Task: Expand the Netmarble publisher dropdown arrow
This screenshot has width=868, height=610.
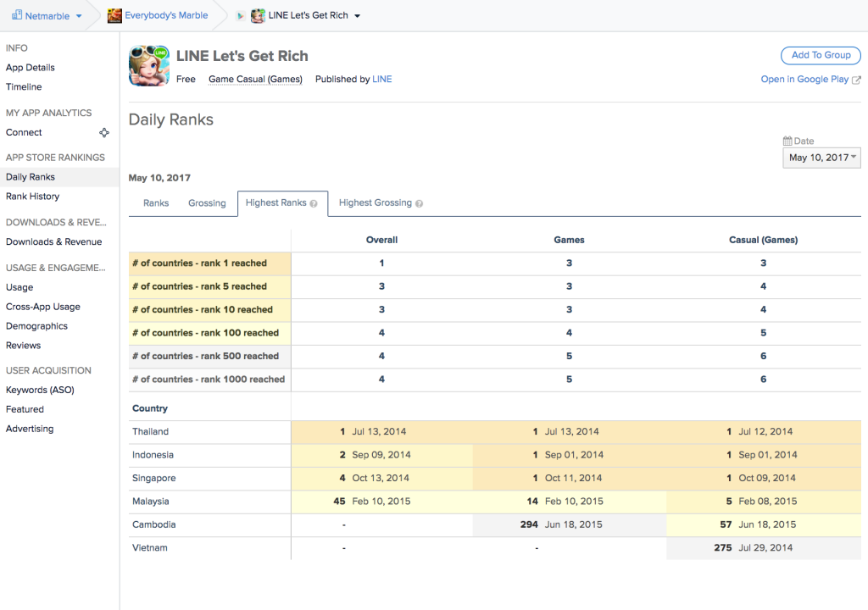Action: tap(79, 16)
